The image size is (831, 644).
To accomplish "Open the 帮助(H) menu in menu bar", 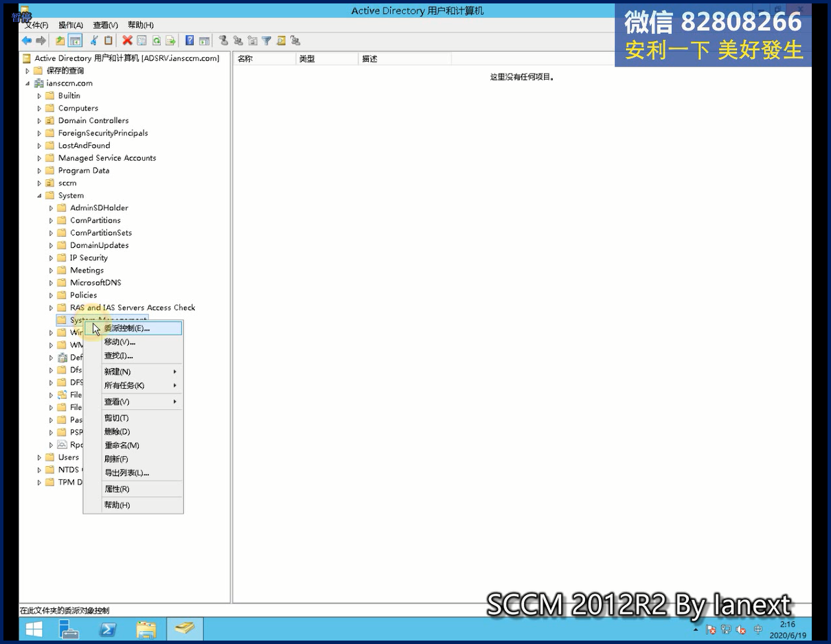I will click(141, 25).
